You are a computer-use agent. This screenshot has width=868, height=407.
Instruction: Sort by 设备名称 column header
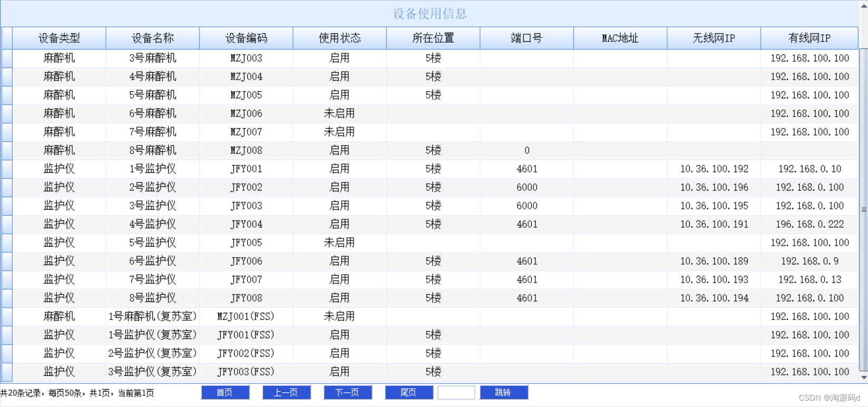pos(153,38)
